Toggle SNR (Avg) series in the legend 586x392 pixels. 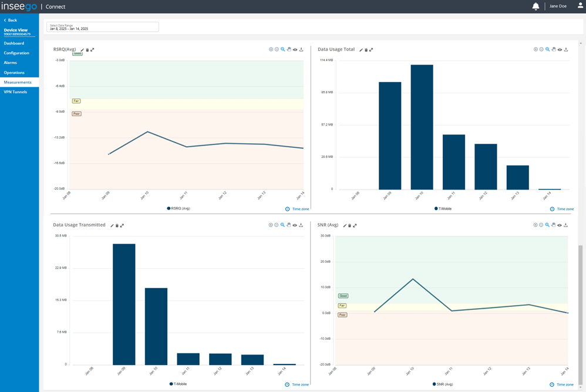click(443, 384)
